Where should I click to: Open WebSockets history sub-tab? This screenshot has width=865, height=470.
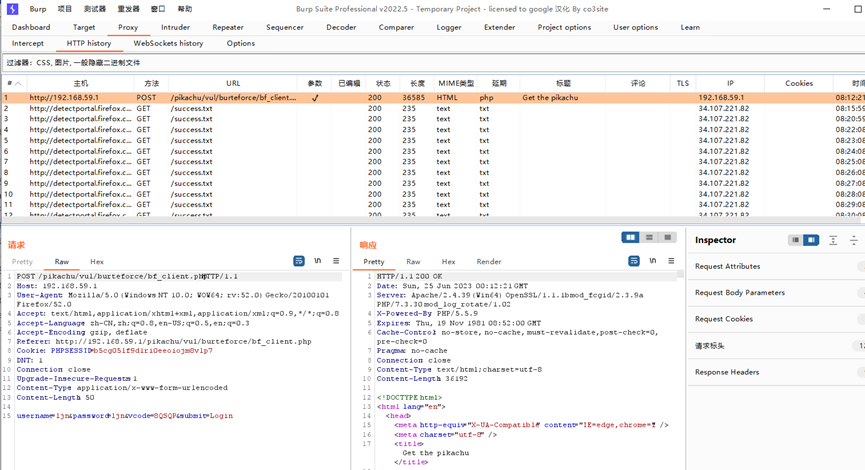point(168,43)
